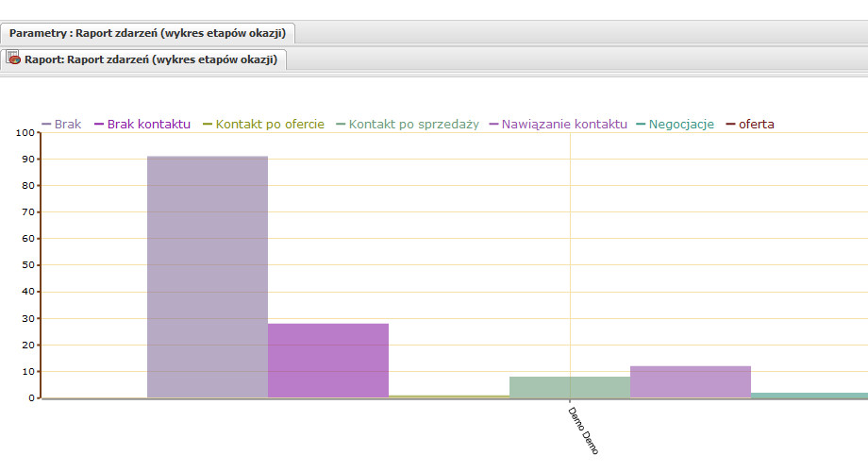
Task: Toggle the Kontakt po sprzedaży legend entry
Action: pos(408,124)
